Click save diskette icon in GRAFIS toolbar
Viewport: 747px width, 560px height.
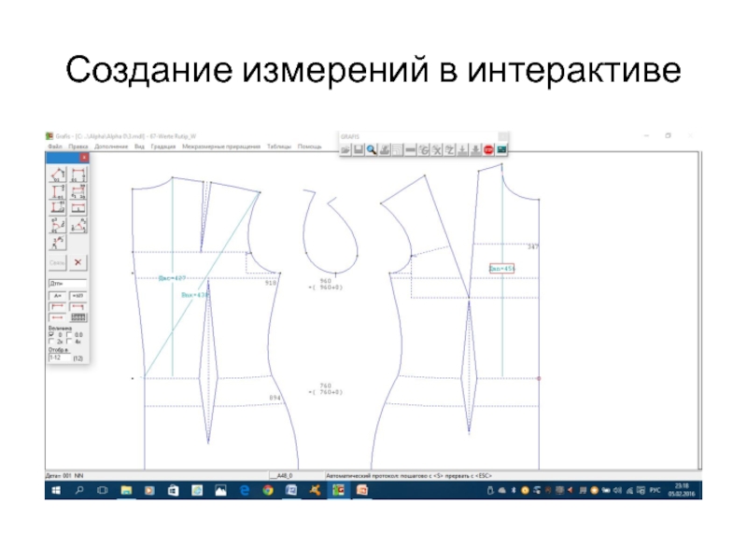pyautogui.click(x=359, y=150)
